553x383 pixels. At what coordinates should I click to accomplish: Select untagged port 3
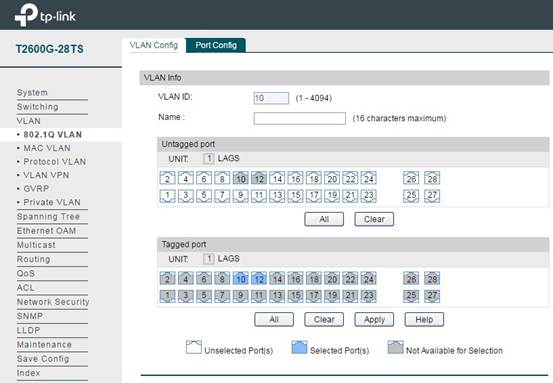point(186,196)
